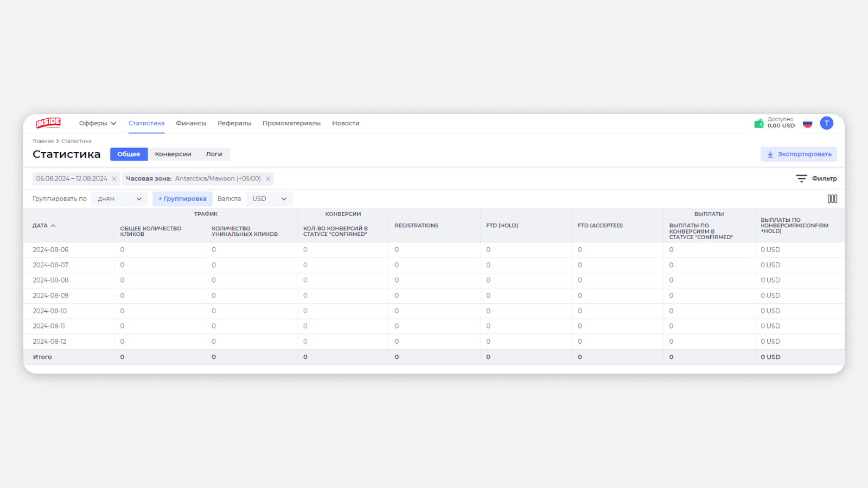This screenshot has width=868, height=488.
Task: Click FTD (HOLD) column header
Action: point(502,226)
